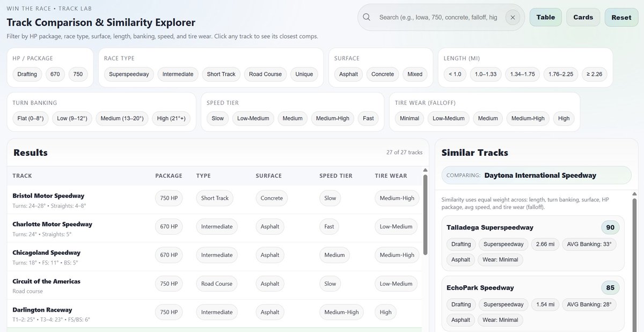Sort by the SURFACE column header
This screenshot has width=644, height=332.
[x=269, y=176]
